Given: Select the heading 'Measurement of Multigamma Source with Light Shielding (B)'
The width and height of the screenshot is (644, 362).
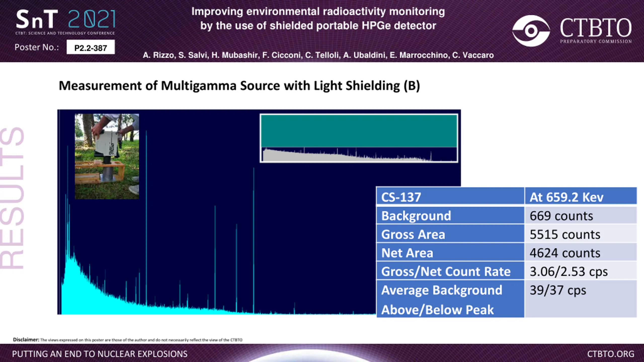Looking at the screenshot, I should tap(239, 86).
